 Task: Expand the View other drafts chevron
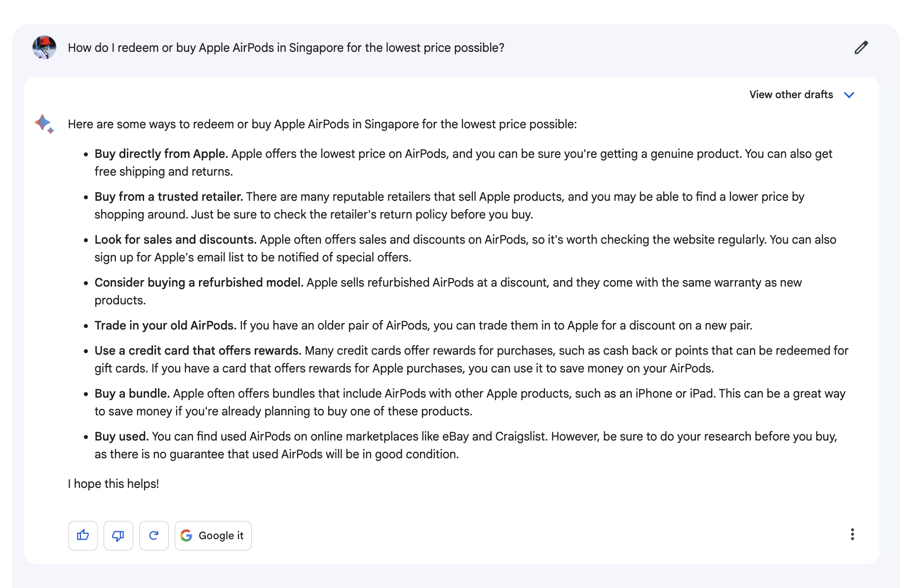[849, 95]
